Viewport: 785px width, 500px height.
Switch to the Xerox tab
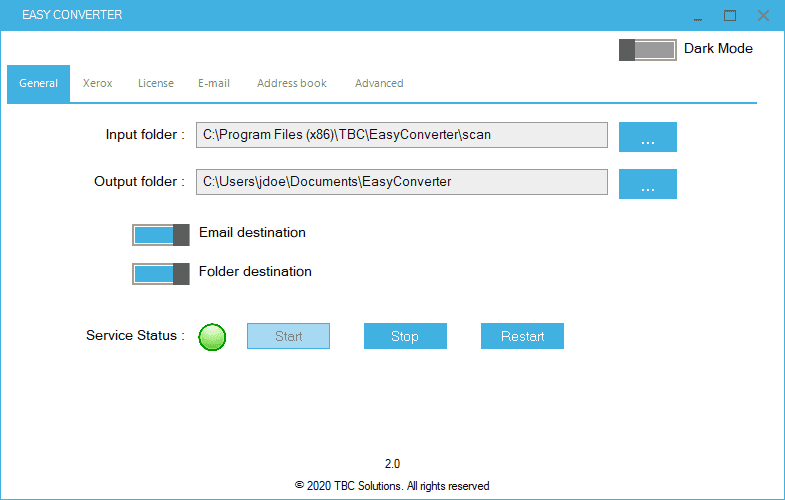click(97, 83)
